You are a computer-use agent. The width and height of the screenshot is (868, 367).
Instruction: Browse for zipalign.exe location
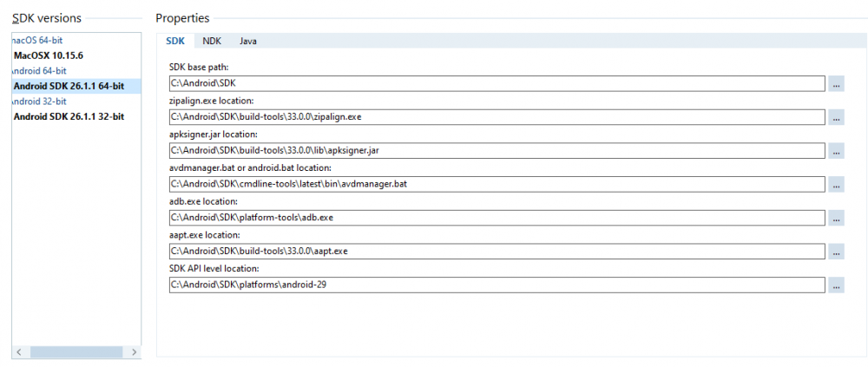[x=837, y=117]
